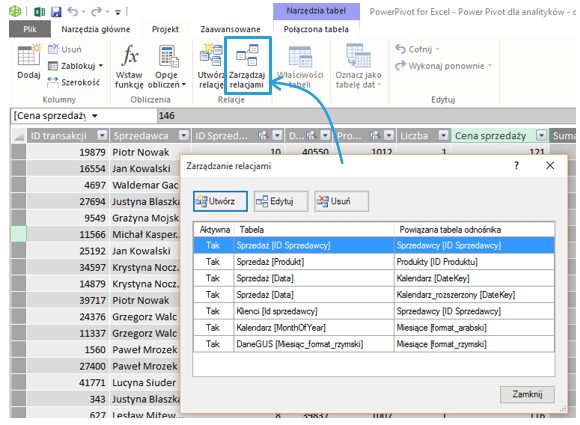Switch to Narzędzia główne tab
This screenshot has width=580, height=425.
[x=96, y=29]
